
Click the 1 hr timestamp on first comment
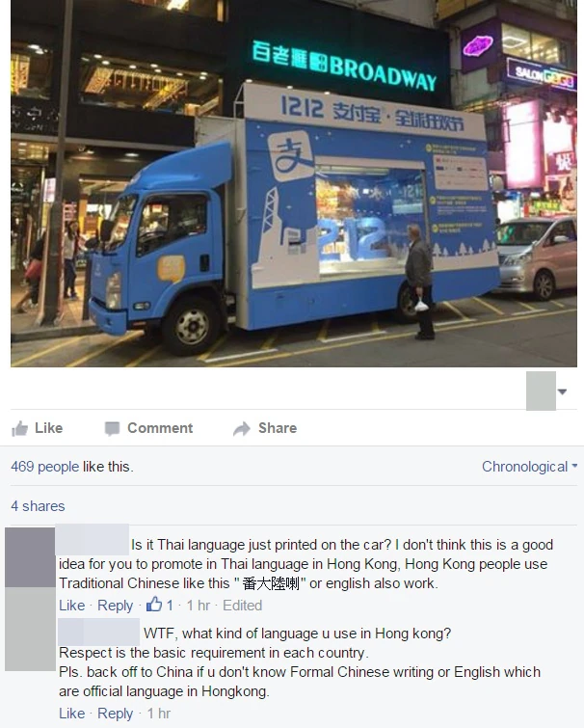pos(199,605)
